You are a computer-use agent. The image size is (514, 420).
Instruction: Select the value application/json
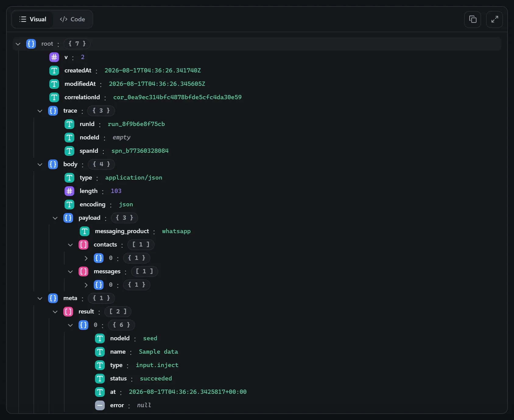point(134,178)
